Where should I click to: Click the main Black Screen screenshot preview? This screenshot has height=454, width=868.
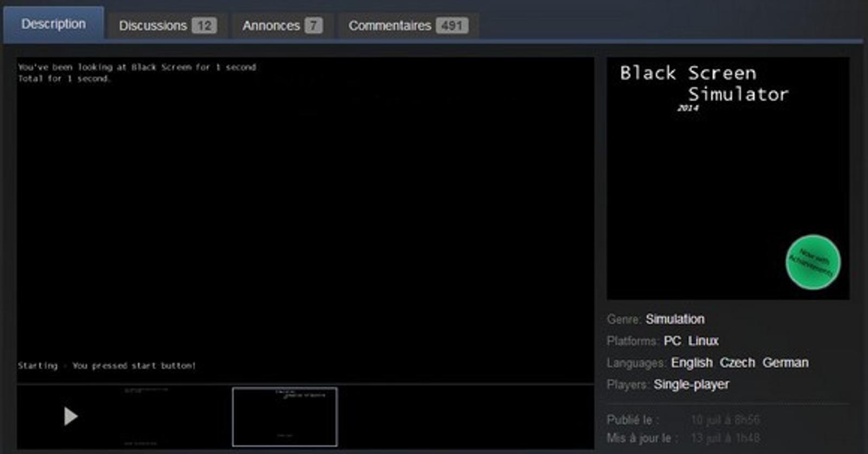pyautogui.click(x=305, y=219)
